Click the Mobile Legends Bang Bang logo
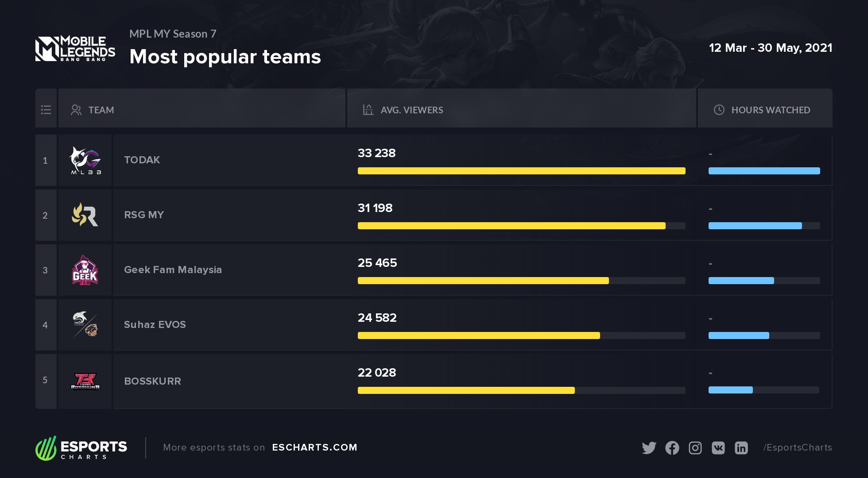 pos(75,48)
